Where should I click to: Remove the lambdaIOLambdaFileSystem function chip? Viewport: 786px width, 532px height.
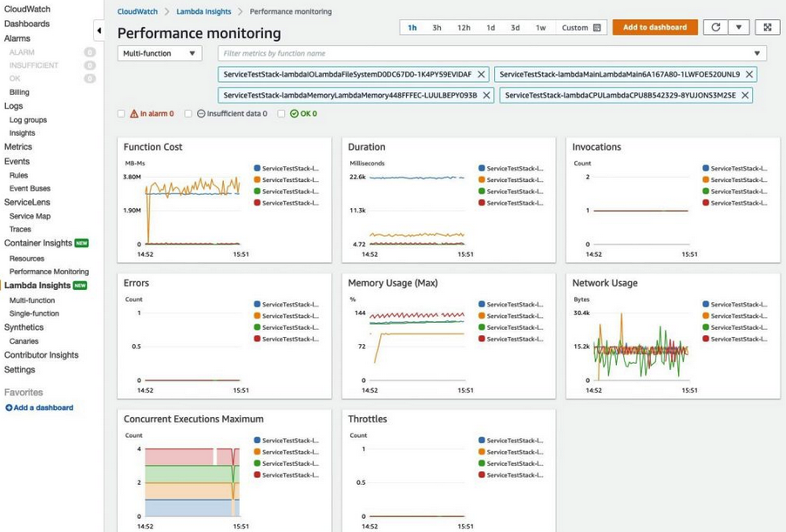[x=481, y=74]
